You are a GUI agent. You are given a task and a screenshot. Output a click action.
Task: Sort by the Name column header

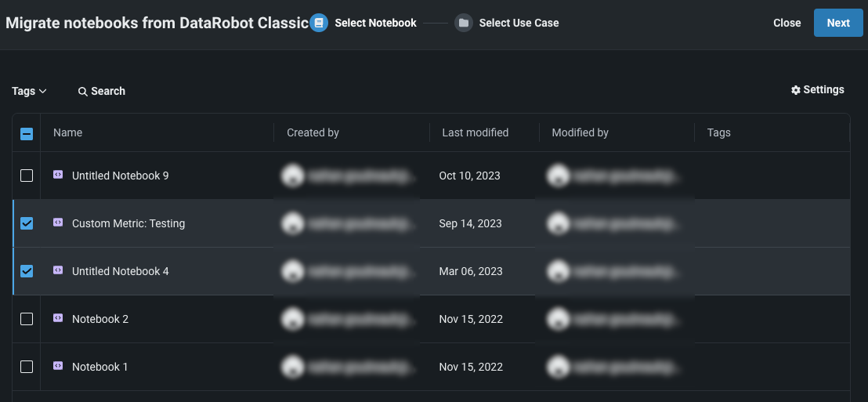[x=67, y=132]
